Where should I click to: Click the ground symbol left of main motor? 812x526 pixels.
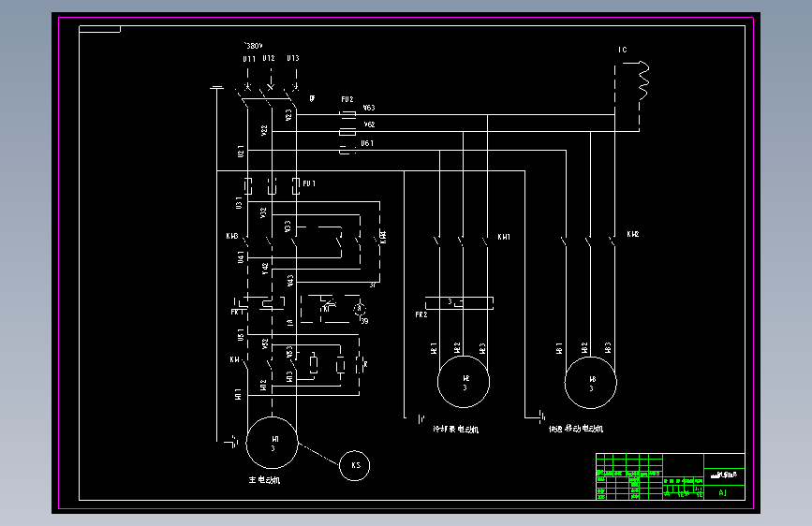[x=231, y=442]
